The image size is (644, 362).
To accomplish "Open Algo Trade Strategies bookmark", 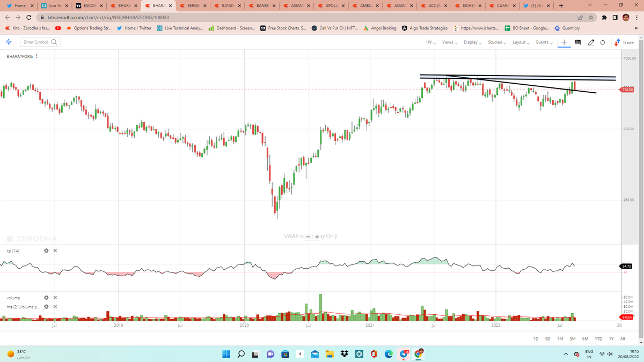I will point(425,28).
